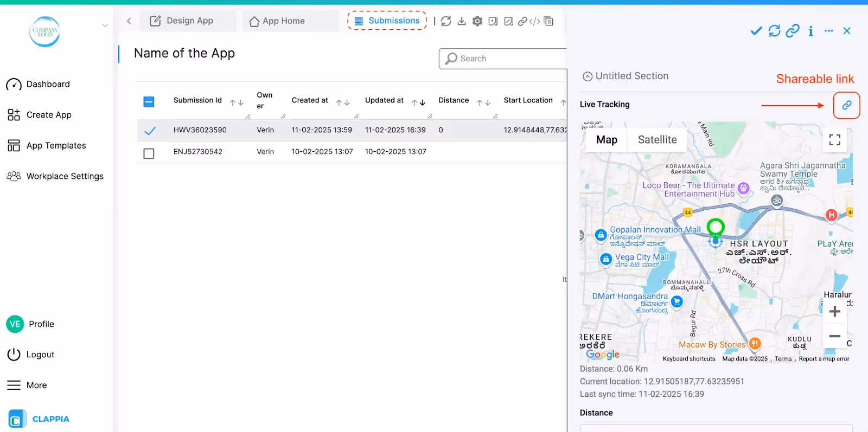The height and width of the screenshot is (432, 868).
Task: Click the DMart Hongasandra map pin
Action: pyautogui.click(x=676, y=302)
